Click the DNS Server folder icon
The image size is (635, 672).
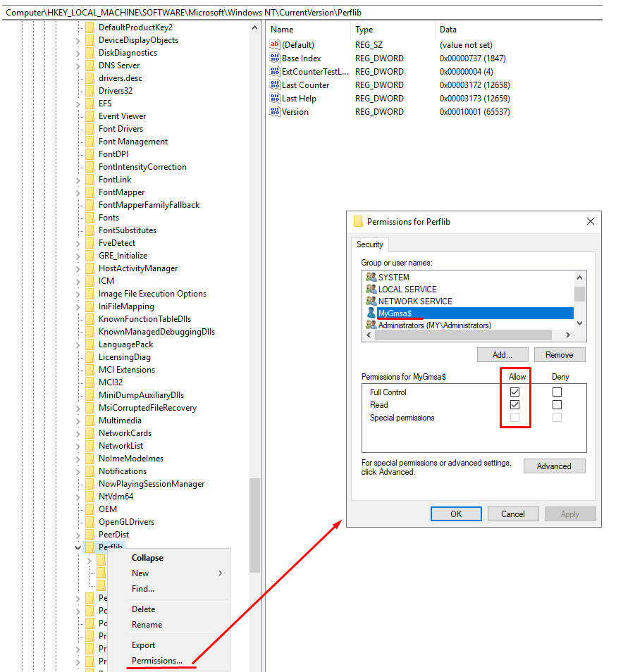(90, 65)
